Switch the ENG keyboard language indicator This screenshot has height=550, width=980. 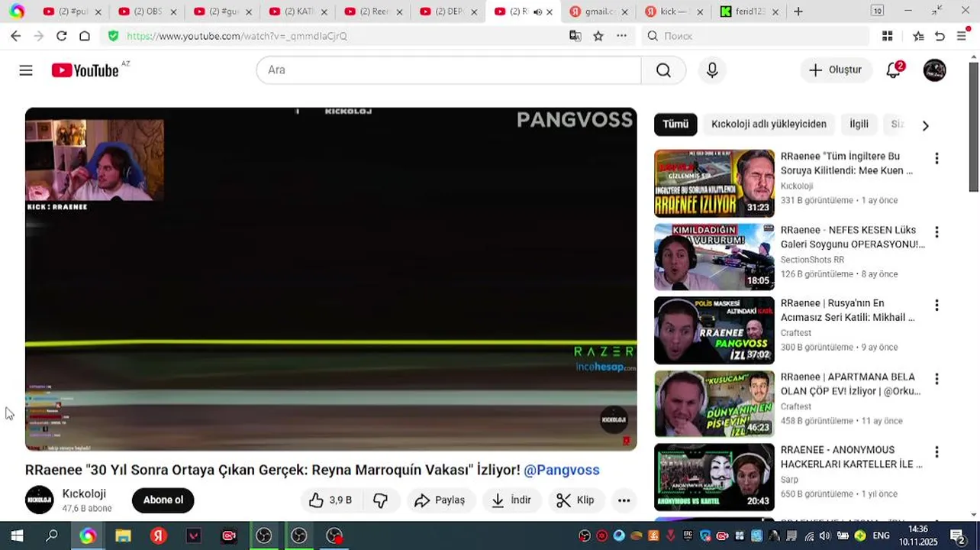click(x=881, y=536)
